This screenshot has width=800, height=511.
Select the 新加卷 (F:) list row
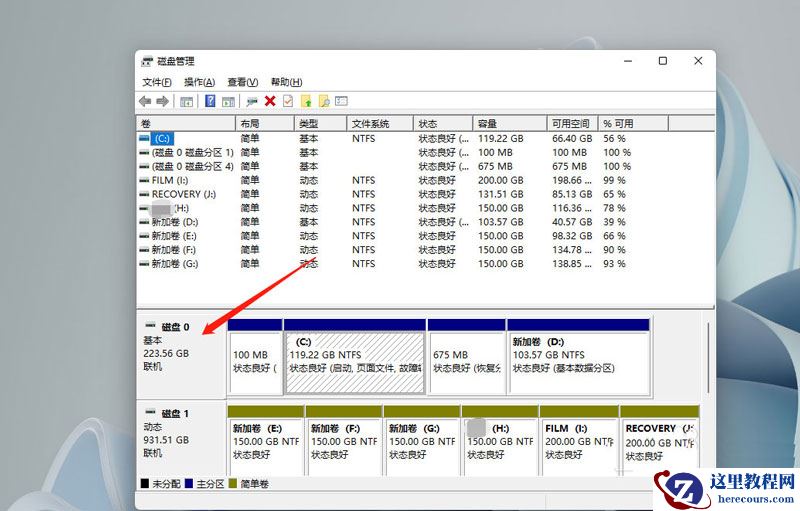coord(424,249)
